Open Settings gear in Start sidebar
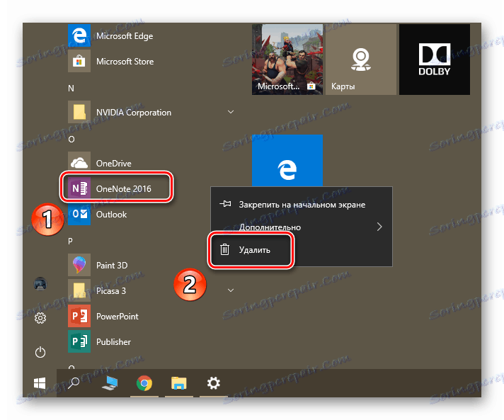Viewport: 504px width, 420px height. 40,318
